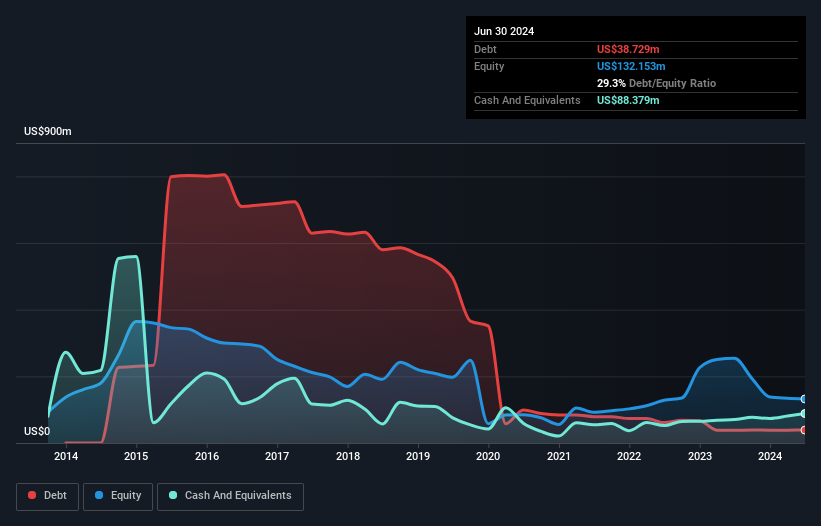The image size is (821, 526).
Task: Click the 2021 x-axis label
Action: (x=559, y=456)
